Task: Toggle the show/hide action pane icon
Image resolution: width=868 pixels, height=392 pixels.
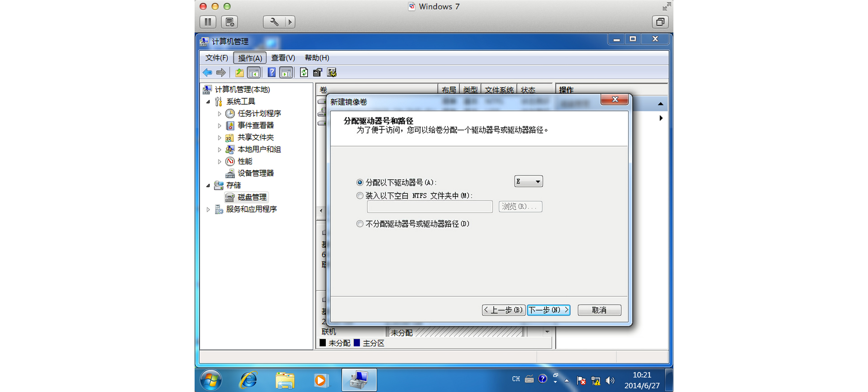Action: coord(286,72)
